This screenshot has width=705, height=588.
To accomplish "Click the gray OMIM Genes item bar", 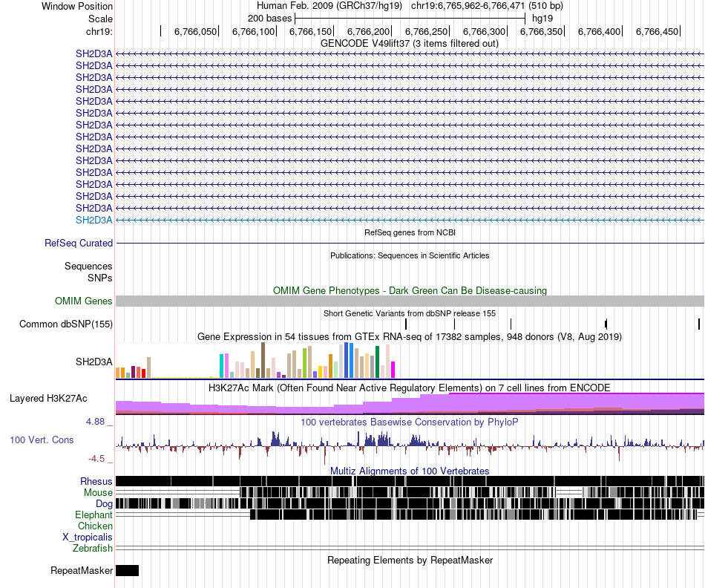I will [410, 301].
